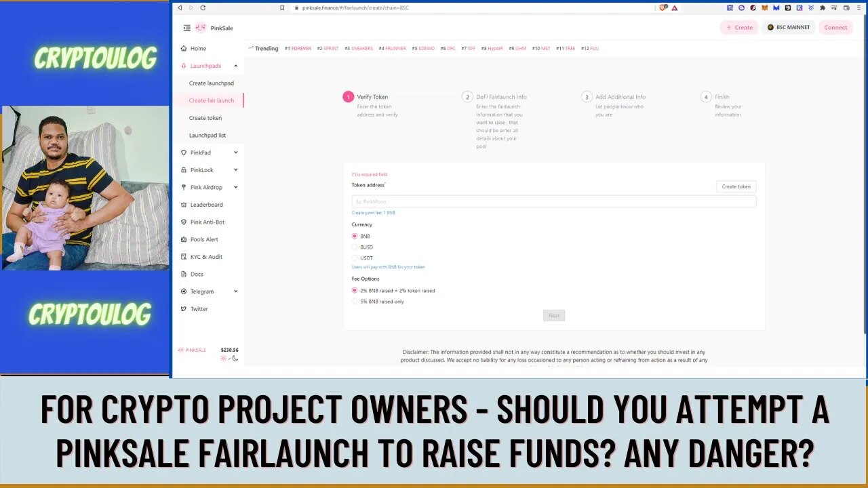Open trending token #1 FOREVER

298,48
